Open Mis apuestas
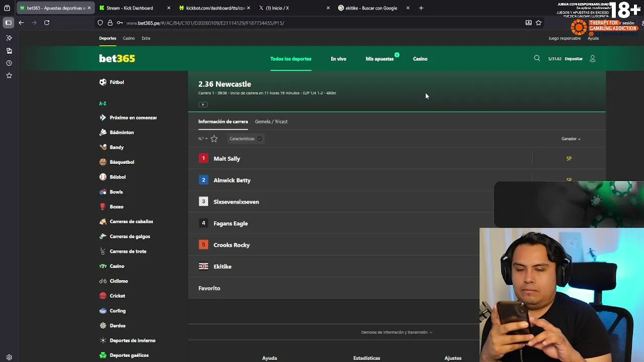644x362 pixels. (380, 59)
